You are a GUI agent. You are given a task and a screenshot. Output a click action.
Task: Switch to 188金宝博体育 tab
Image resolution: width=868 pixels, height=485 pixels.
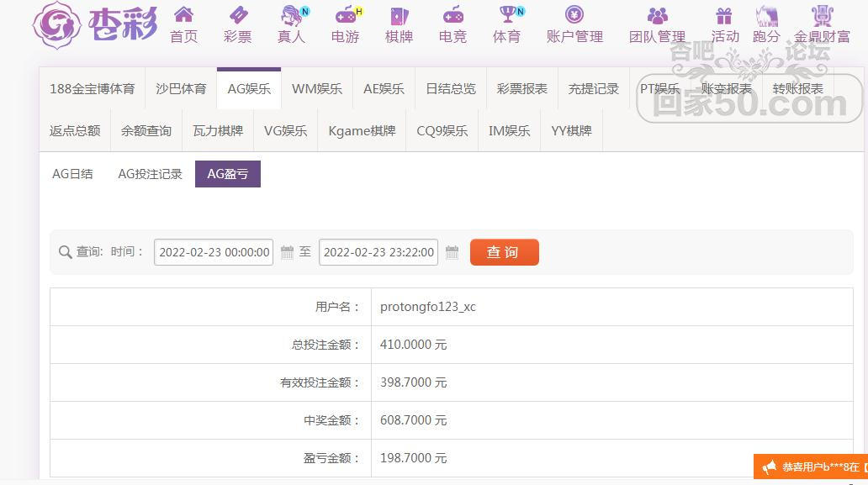coord(92,88)
